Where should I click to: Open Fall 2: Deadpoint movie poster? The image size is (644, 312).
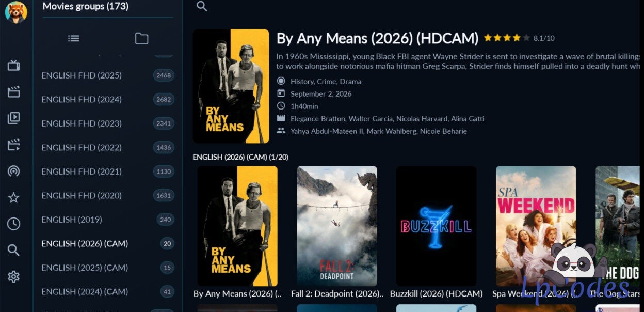337,226
